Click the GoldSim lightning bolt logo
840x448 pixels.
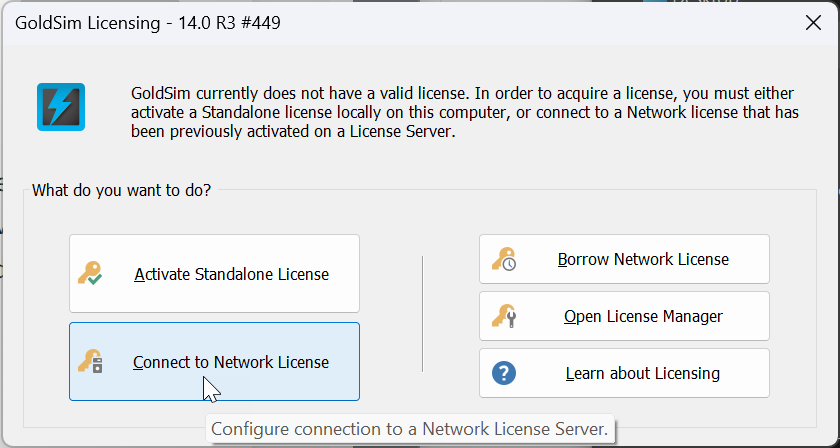point(61,107)
